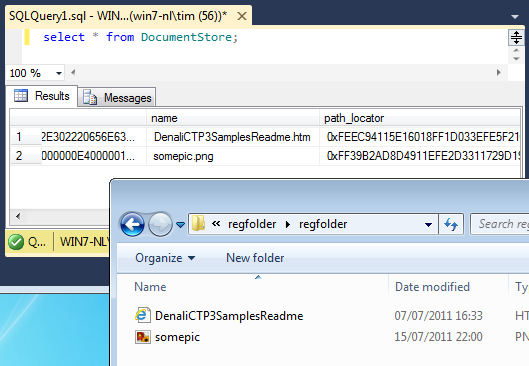Click the 0xFF39B2AD8D4911EFE2D3311729D1 path cell
This screenshot has width=529, height=366.
tap(420, 156)
